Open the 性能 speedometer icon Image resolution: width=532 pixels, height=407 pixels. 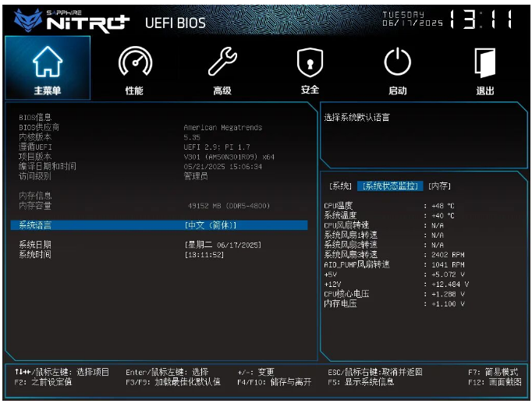point(134,62)
